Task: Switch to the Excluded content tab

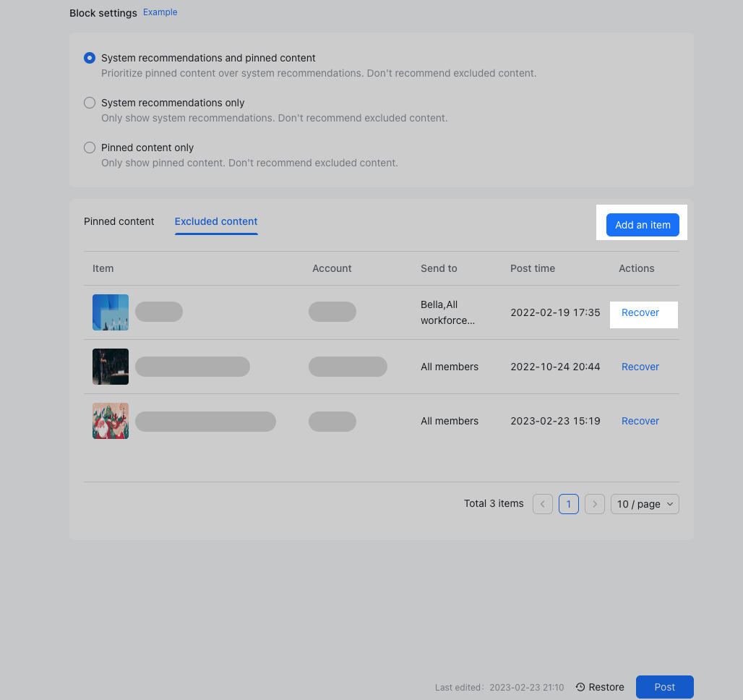Action: point(215,221)
